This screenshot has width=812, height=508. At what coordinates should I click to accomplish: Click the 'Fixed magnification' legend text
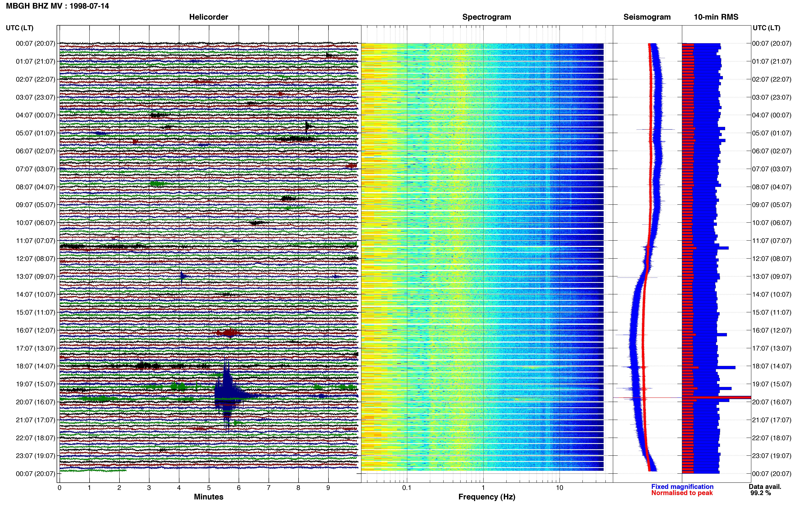[682, 486]
